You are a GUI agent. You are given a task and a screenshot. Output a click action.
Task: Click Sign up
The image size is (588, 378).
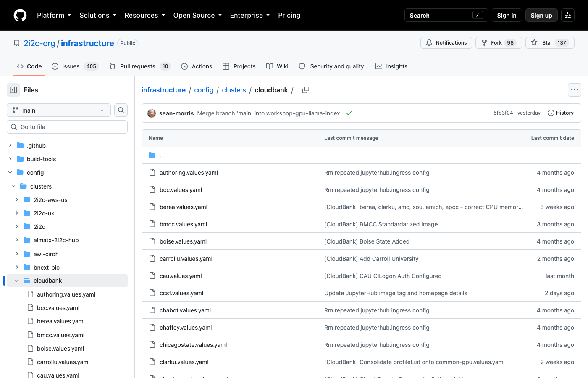point(541,16)
